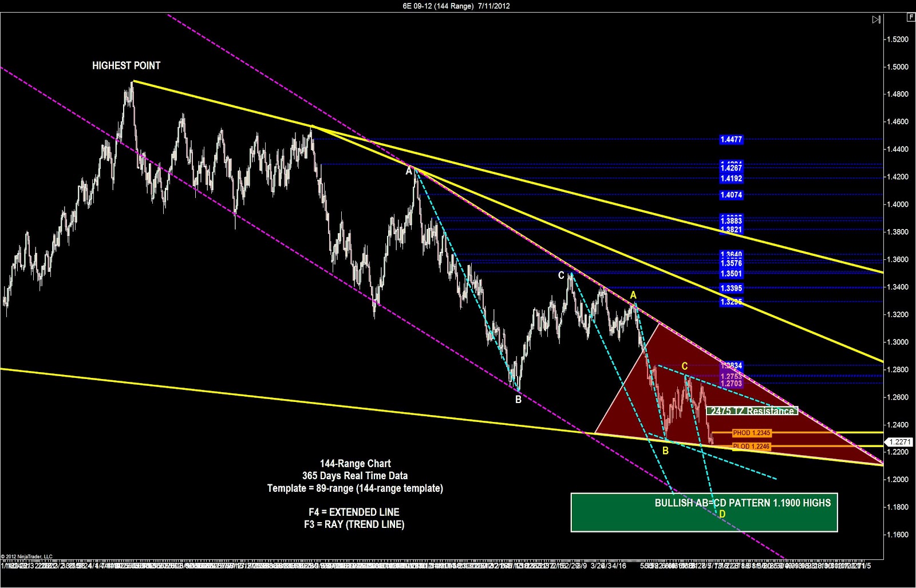Image resolution: width=916 pixels, height=588 pixels.
Task: Select the go-to-end arrow marker icon
Action: click(x=876, y=19)
